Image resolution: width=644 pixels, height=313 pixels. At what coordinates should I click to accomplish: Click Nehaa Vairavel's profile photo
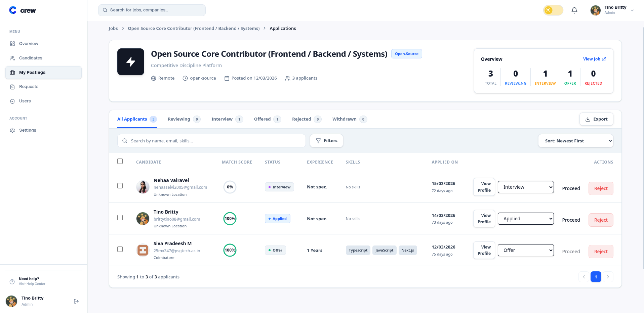click(143, 187)
